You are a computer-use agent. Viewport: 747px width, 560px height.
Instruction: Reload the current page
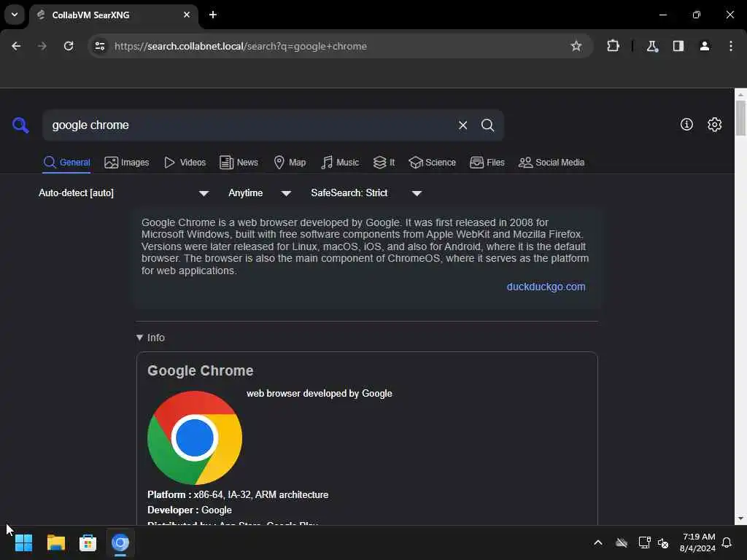click(69, 46)
